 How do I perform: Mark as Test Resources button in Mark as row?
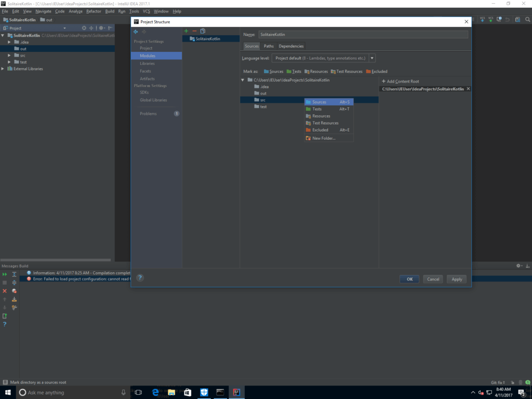coord(347,71)
